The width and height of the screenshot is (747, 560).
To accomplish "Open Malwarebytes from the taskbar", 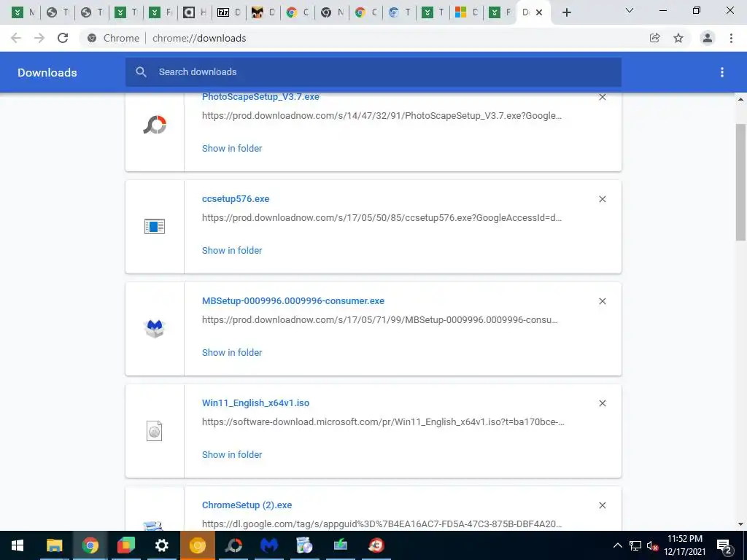I will (x=269, y=545).
